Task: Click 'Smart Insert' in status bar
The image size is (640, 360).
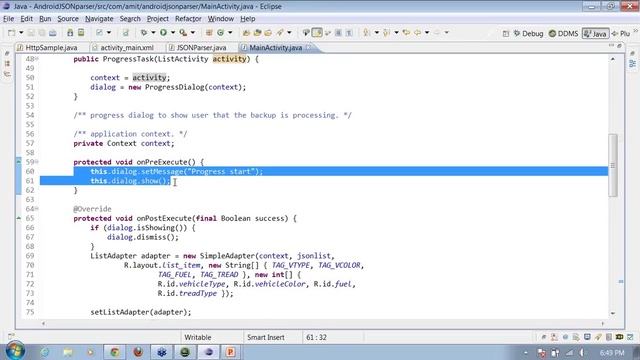Action: (266, 338)
